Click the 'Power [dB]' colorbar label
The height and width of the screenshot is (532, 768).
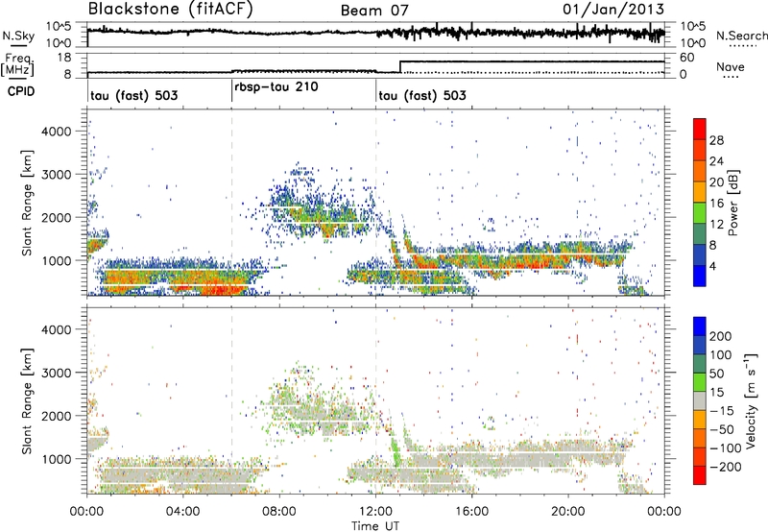[x=732, y=203]
